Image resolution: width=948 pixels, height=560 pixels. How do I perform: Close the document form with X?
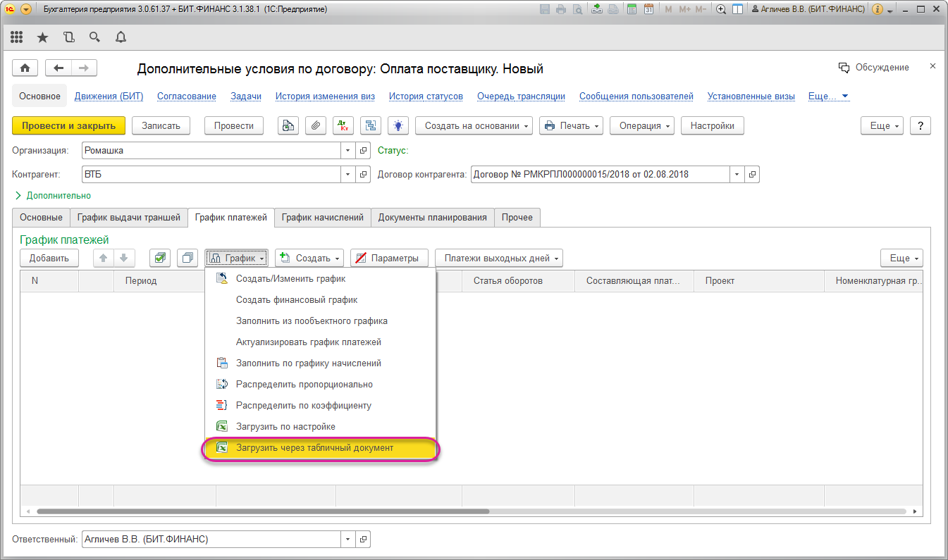(932, 66)
